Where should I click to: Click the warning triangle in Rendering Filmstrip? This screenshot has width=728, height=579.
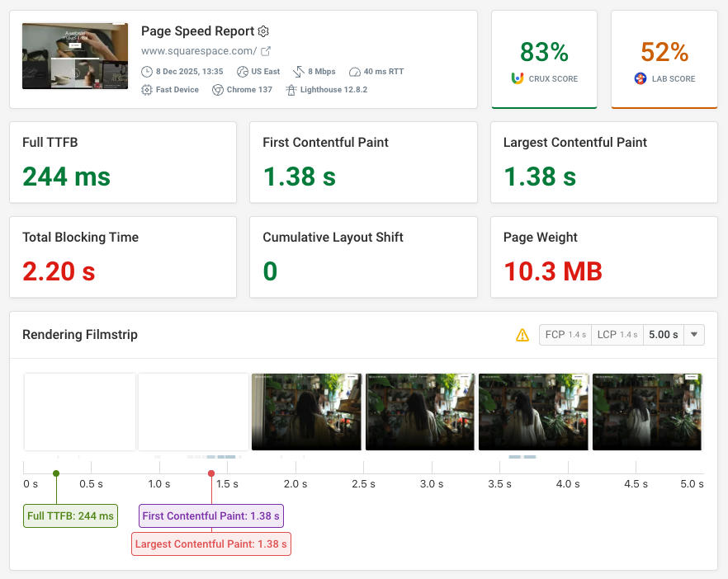(x=522, y=335)
